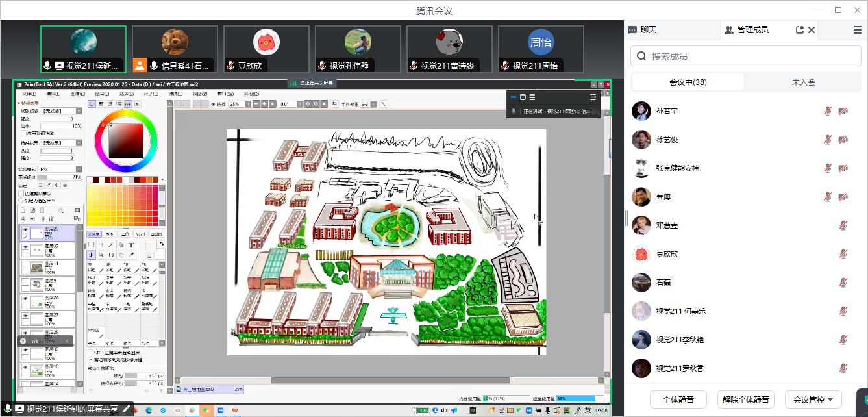Click the pencil icon beside screen share label
The height and width of the screenshot is (417, 868).
click(x=127, y=409)
